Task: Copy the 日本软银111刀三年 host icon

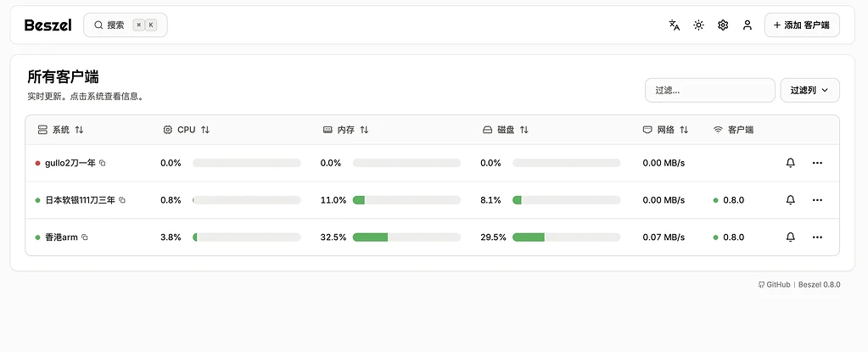Action: click(x=122, y=200)
